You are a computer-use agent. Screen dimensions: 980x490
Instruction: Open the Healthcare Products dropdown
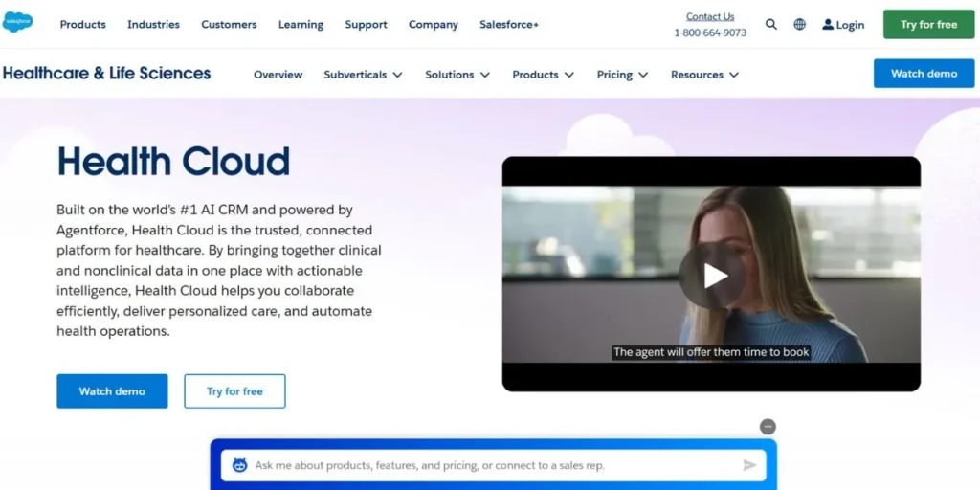(544, 75)
